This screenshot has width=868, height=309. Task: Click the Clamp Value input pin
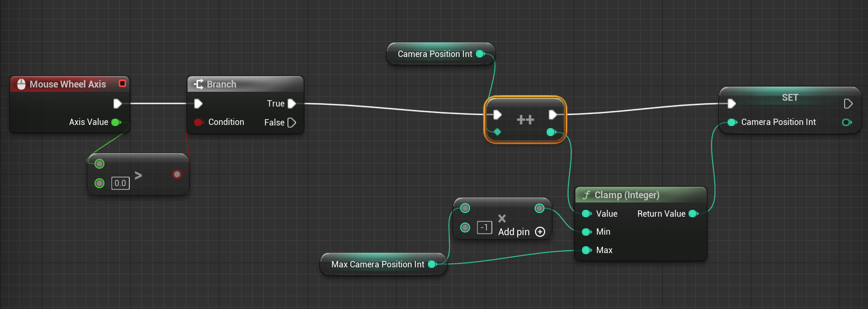(x=586, y=214)
